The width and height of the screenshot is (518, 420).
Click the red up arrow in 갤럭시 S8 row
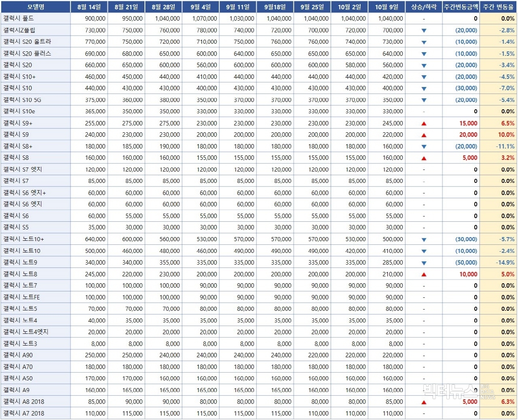(x=424, y=159)
